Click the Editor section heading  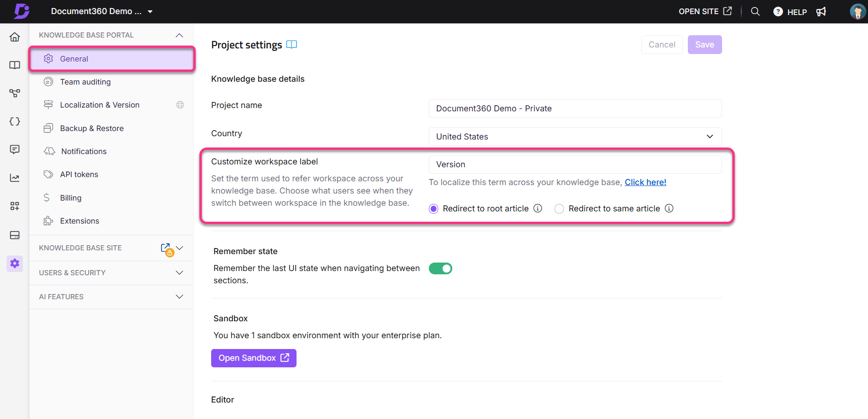pyautogui.click(x=222, y=400)
